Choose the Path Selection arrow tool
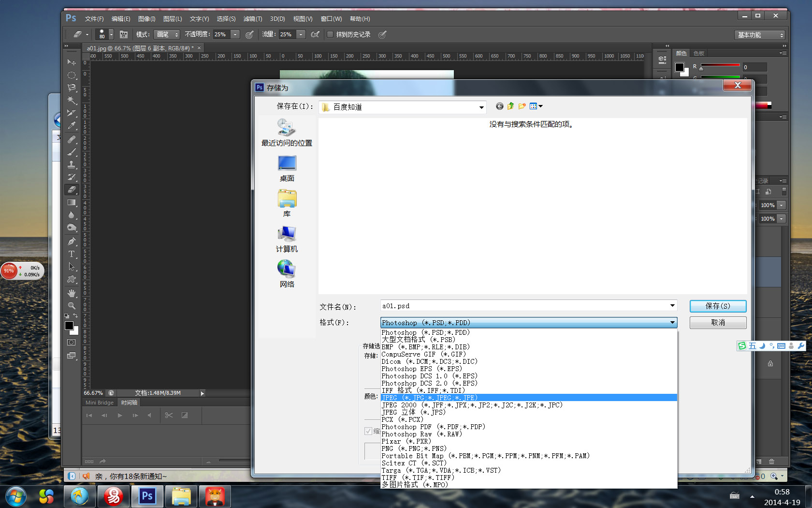The width and height of the screenshot is (812, 508). [72, 267]
